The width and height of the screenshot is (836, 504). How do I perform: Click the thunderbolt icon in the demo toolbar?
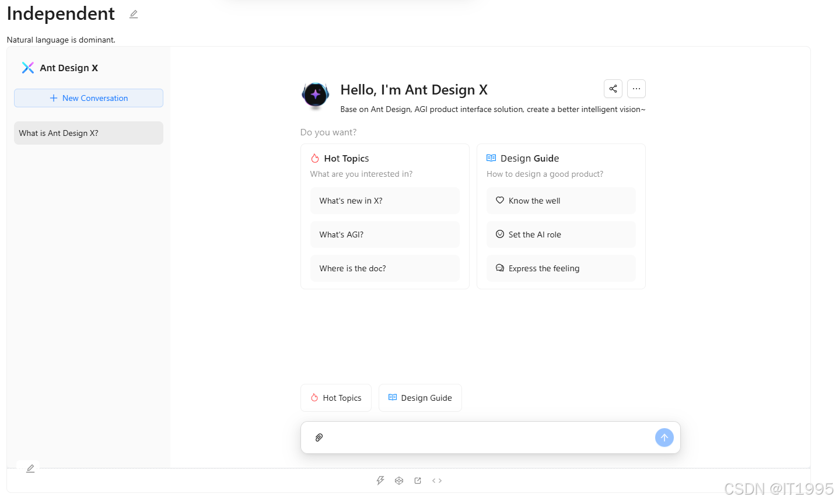pos(380,481)
